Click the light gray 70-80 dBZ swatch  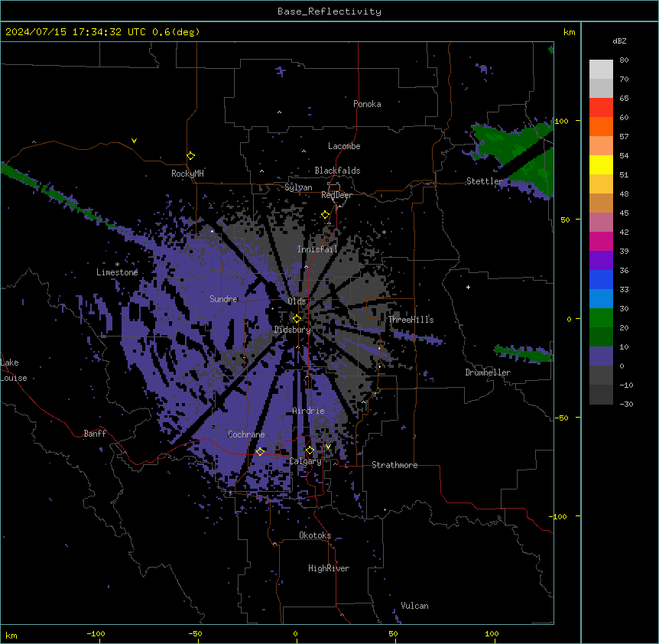coord(601,70)
